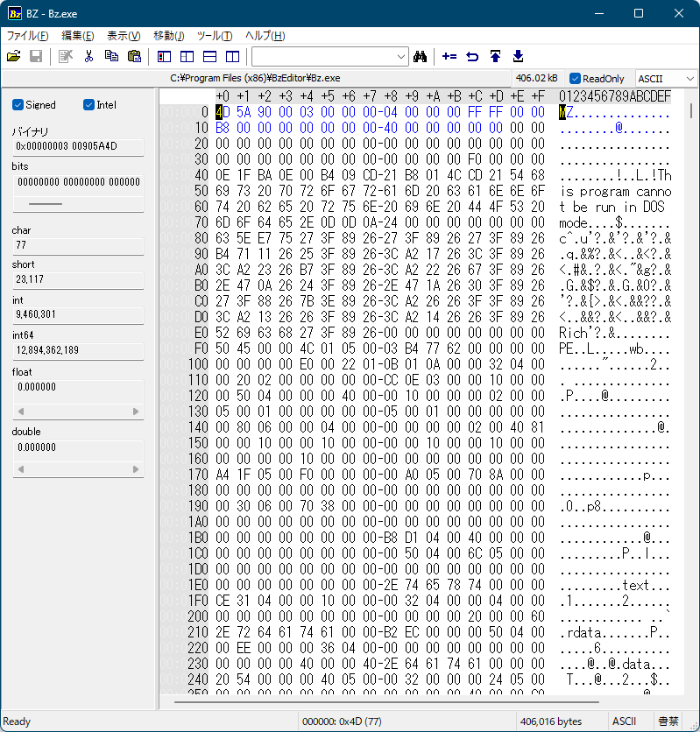Click the Copy icon in the toolbar

111,57
